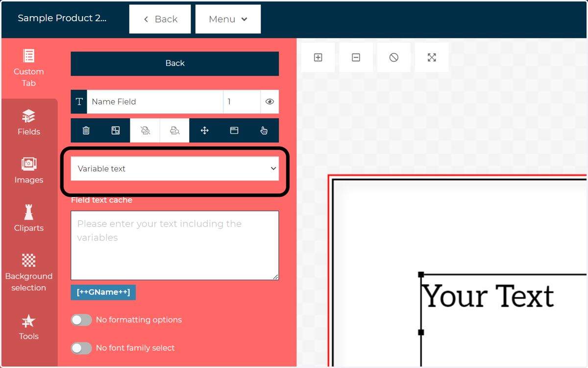Open the Menu dropdown in the top bar
The height and width of the screenshot is (368, 588).
coord(228,19)
